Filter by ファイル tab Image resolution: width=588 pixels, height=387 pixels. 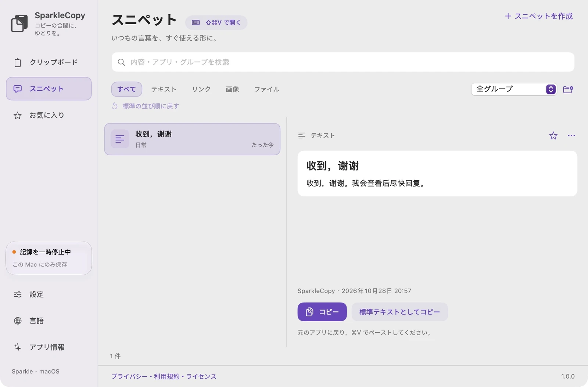(x=267, y=89)
